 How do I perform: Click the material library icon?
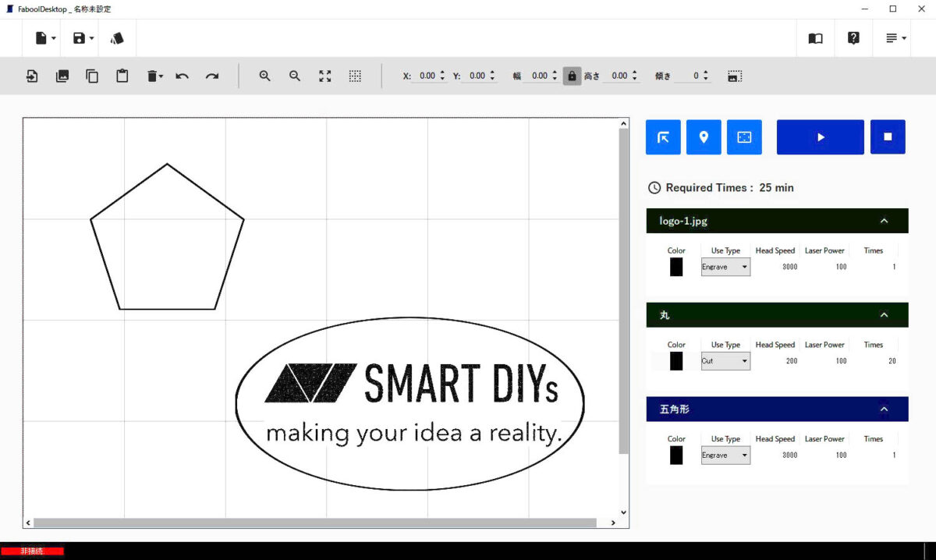117,38
